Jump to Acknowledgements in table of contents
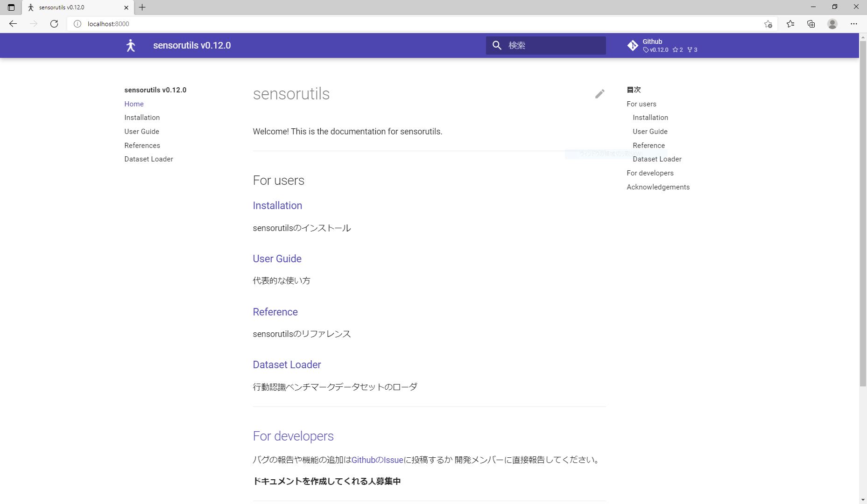Viewport: 867px width, 504px height. [658, 187]
